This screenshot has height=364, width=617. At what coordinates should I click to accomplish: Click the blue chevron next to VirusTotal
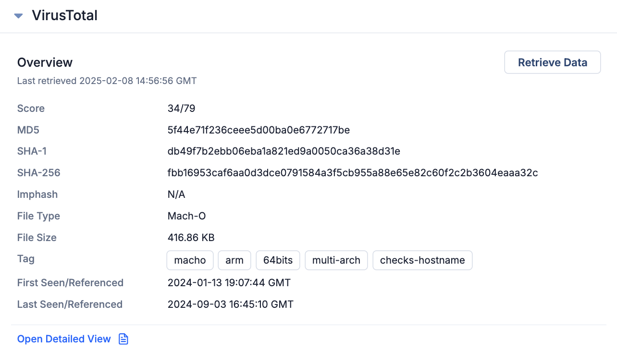[x=18, y=15]
